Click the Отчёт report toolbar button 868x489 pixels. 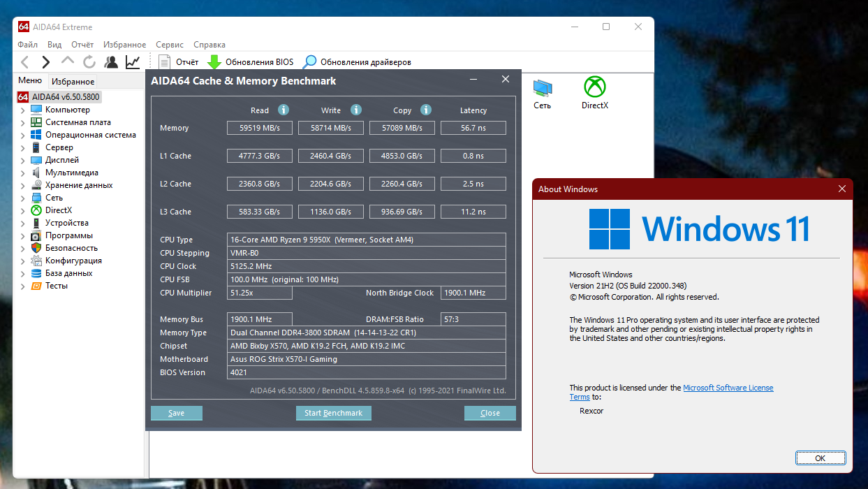click(179, 62)
